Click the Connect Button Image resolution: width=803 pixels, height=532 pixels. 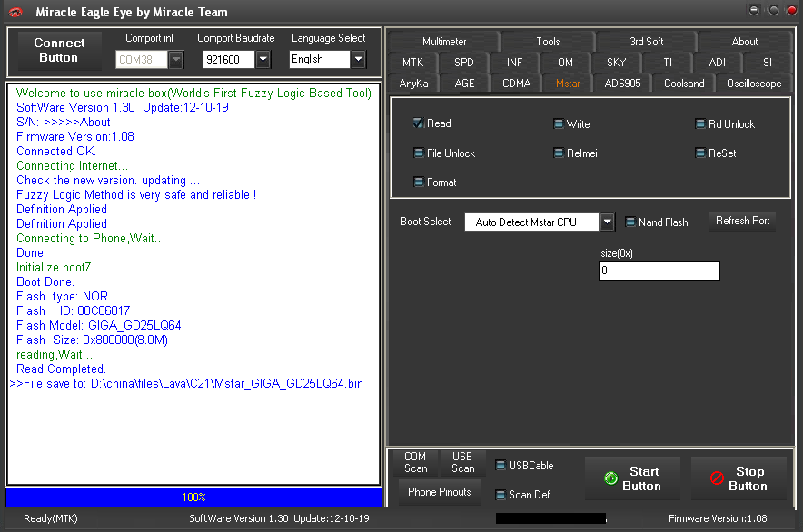pos(59,51)
